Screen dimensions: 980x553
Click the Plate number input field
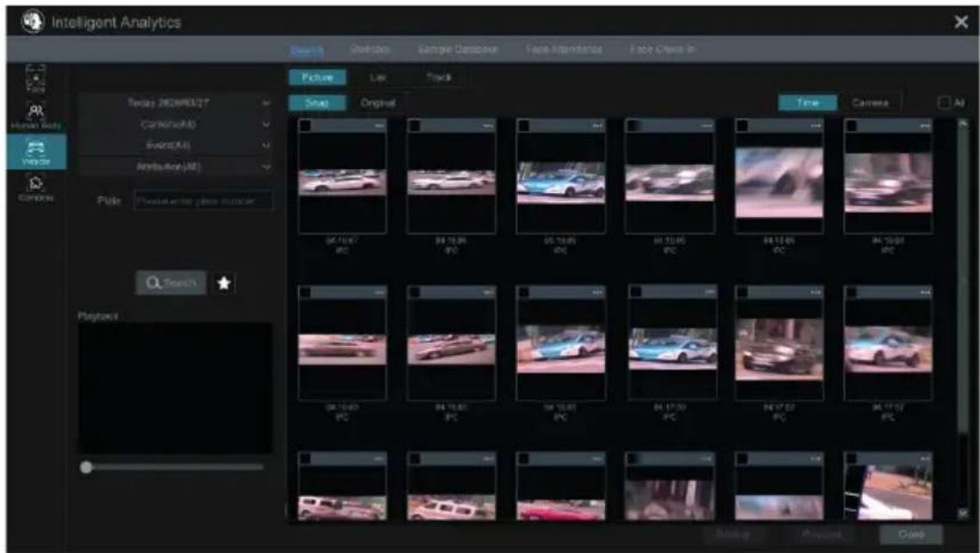(203, 201)
